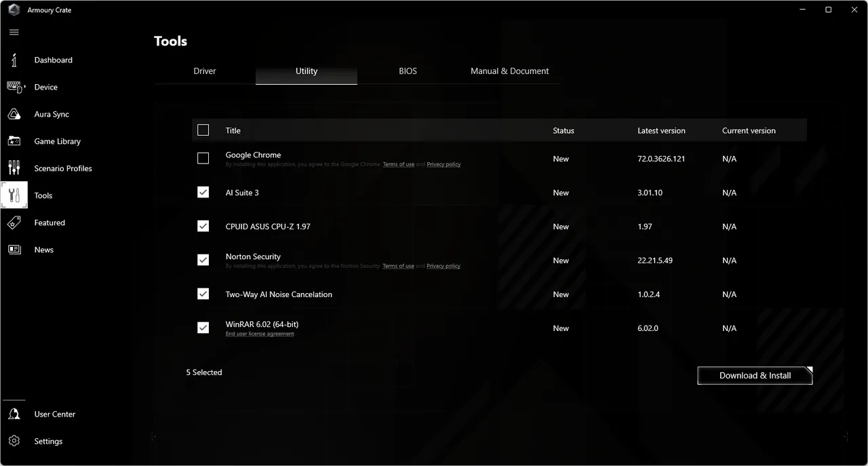Image resolution: width=868 pixels, height=466 pixels.
Task: Open Device in the sidebar
Action: coord(46,87)
